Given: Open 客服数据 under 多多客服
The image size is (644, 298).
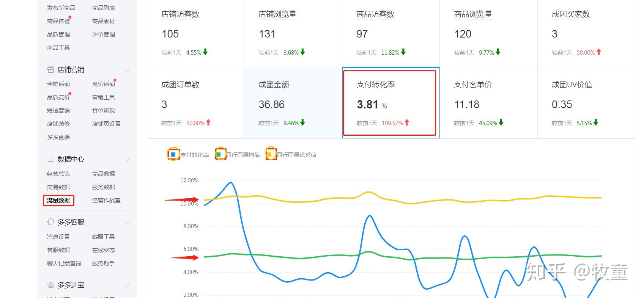Looking at the screenshot, I should point(58,250).
